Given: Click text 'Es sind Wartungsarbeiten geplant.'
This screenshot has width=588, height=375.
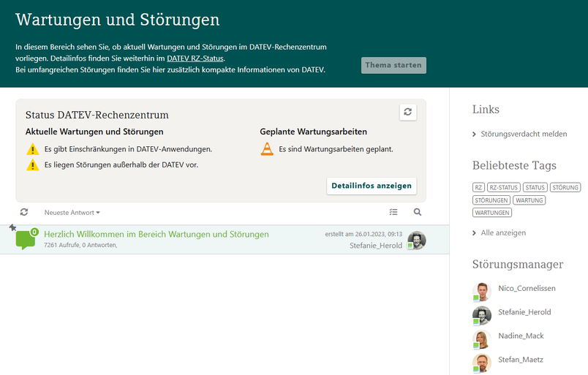Looking at the screenshot, I should (336, 149).
